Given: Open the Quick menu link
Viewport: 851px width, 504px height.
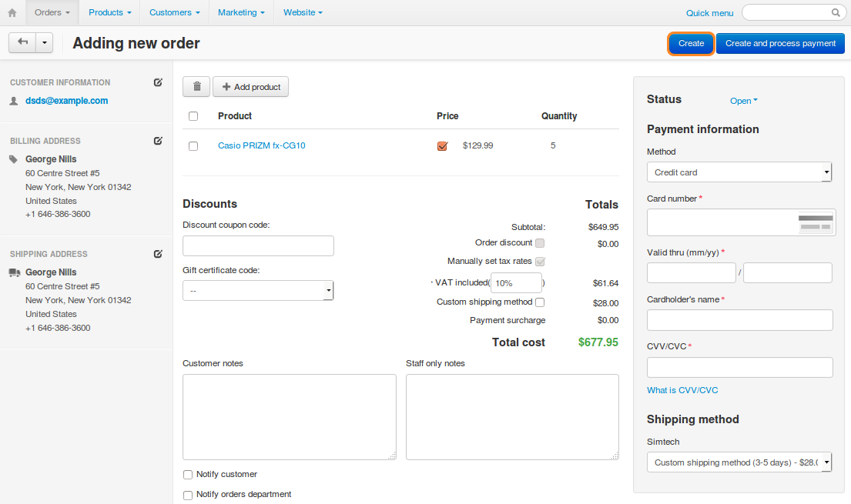Looking at the screenshot, I should click(x=709, y=13).
